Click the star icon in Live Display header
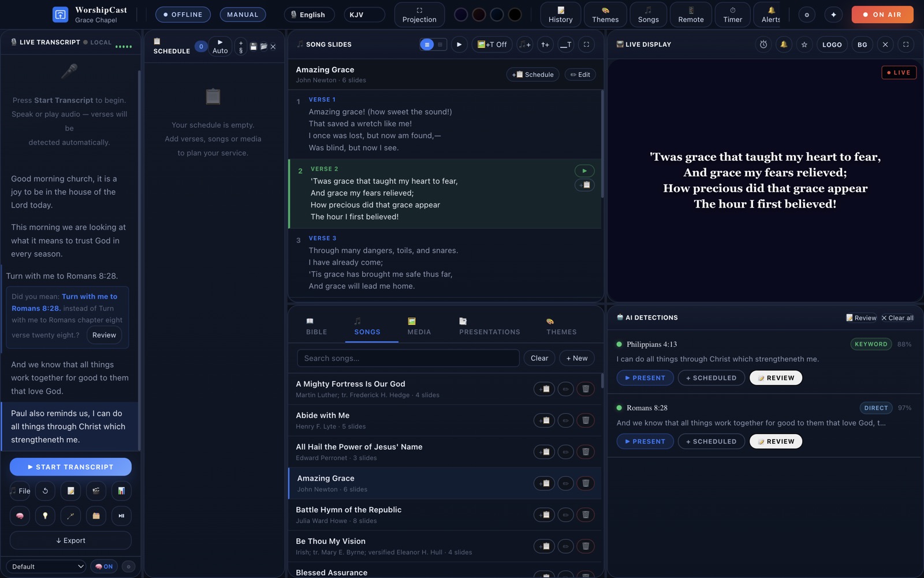Screen dimensions: 924x578 pyautogui.click(x=804, y=45)
